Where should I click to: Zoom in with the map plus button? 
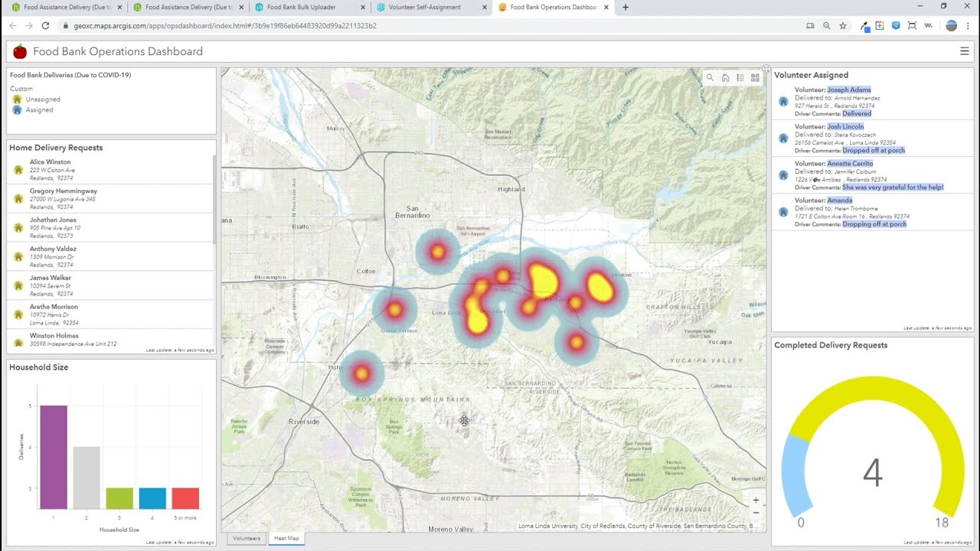[x=756, y=500]
